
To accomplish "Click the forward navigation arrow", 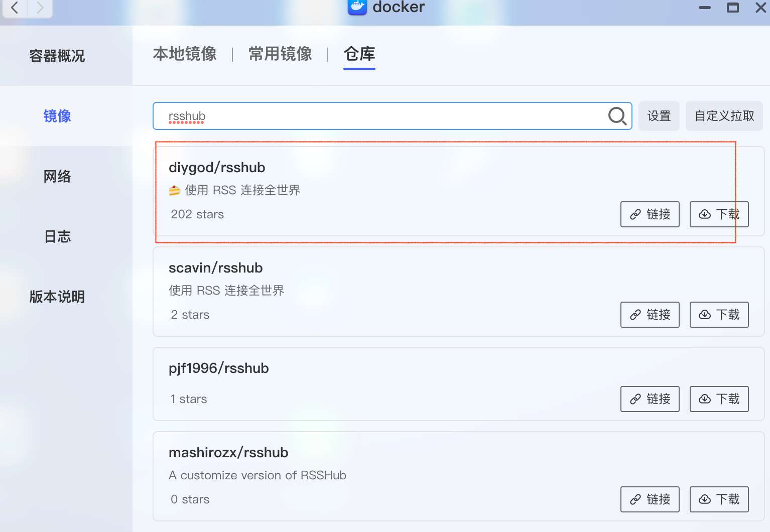I will pyautogui.click(x=40, y=8).
